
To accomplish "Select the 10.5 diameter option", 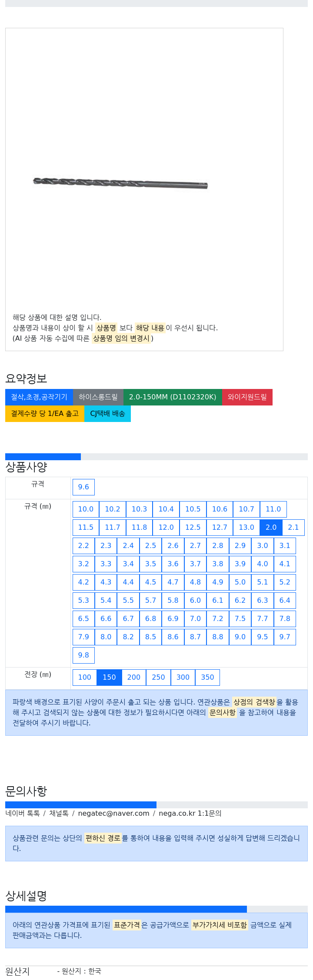I will (193, 509).
